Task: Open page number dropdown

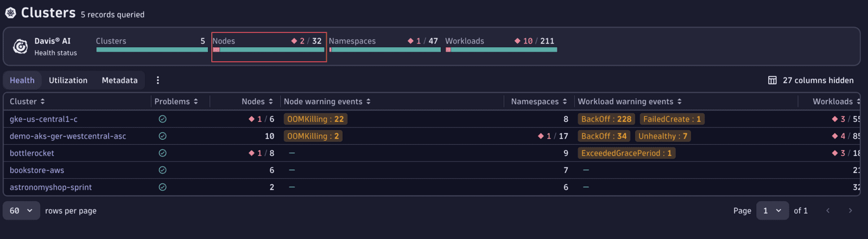Action: coord(772,211)
